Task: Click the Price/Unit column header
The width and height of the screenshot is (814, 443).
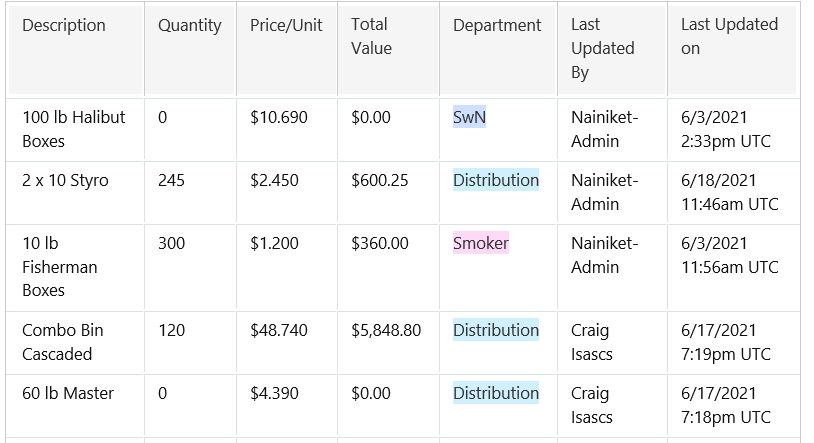Action: tap(286, 26)
